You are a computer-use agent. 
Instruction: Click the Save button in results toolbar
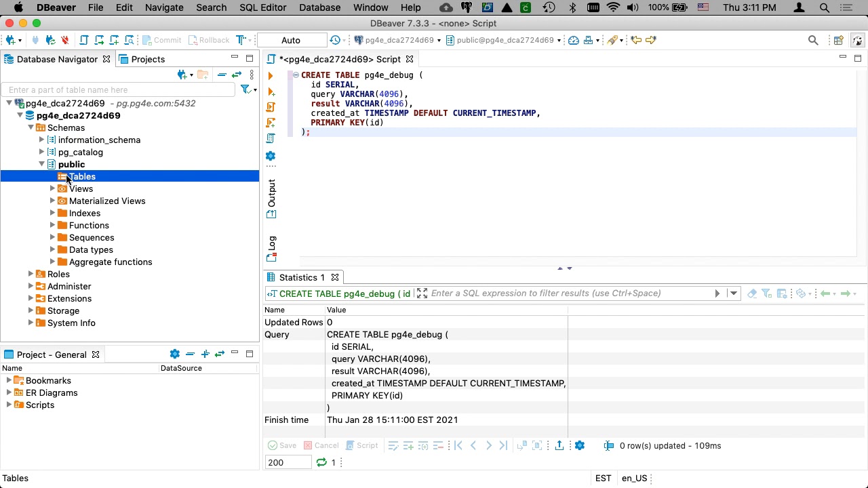(x=282, y=445)
